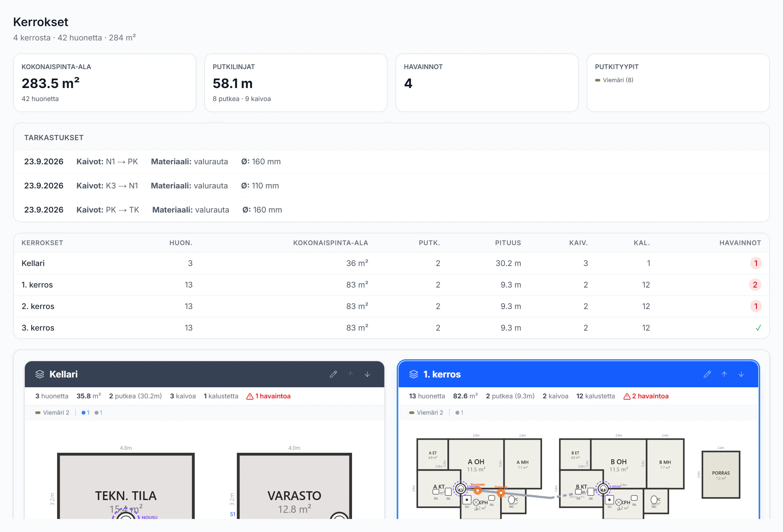Select the K3 manhole marker on floor plan
This screenshot has height=532, width=783.
(461, 489)
